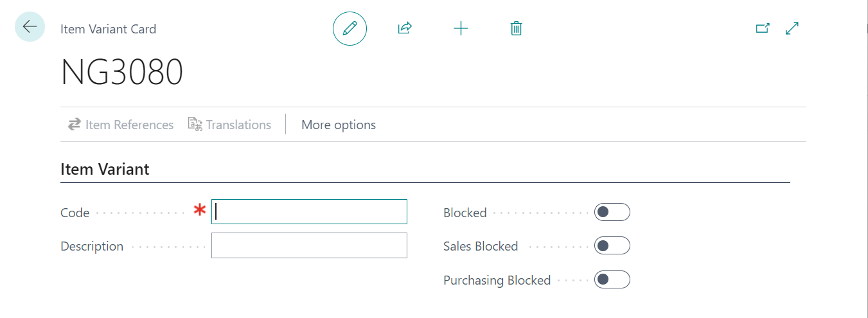Open Translations action
This screenshot has height=318, width=868.
[x=229, y=125]
